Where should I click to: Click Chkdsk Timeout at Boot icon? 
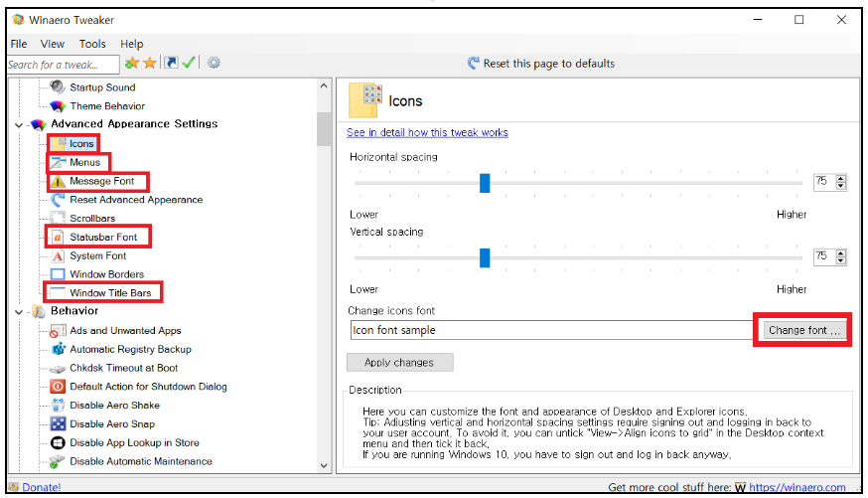(x=58, y=369)
